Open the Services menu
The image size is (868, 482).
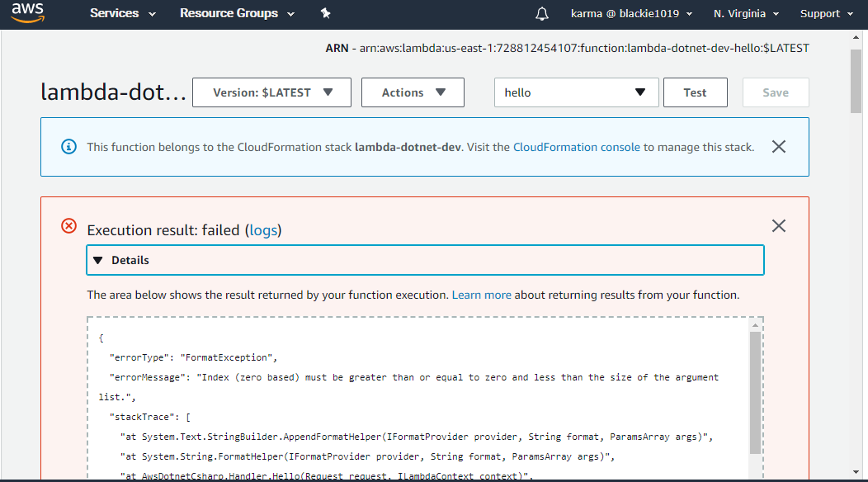(122, 14)
